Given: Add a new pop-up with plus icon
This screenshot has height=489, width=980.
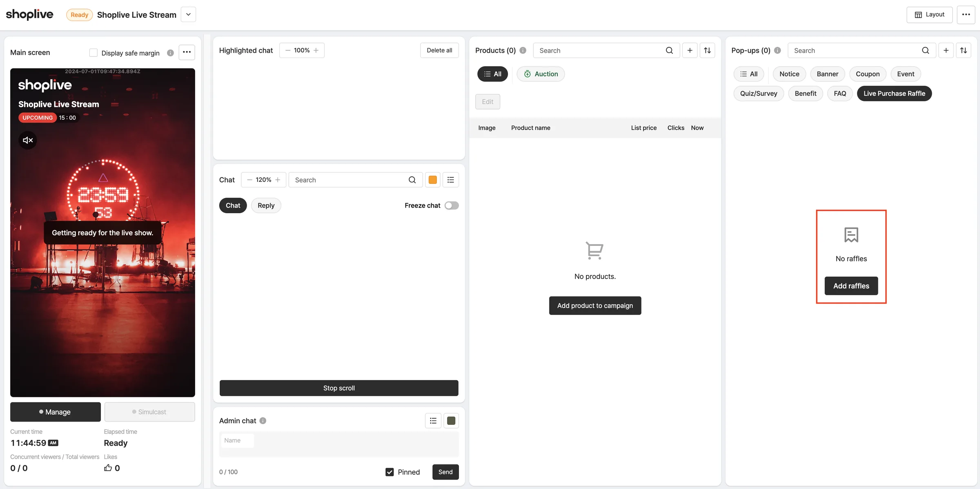Looking at the screenshot, I should tap(946, 50).
